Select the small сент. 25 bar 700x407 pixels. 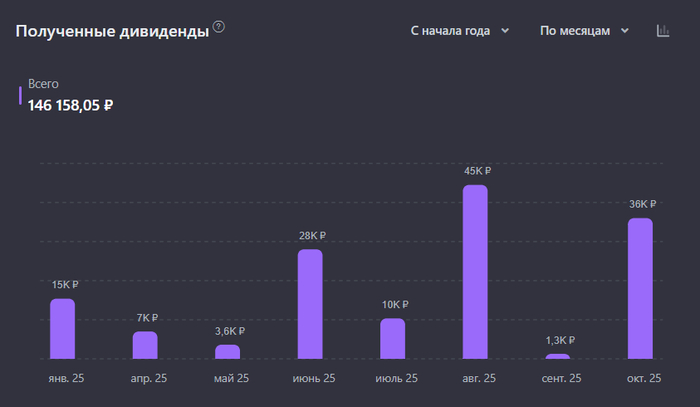click(558, 355)
